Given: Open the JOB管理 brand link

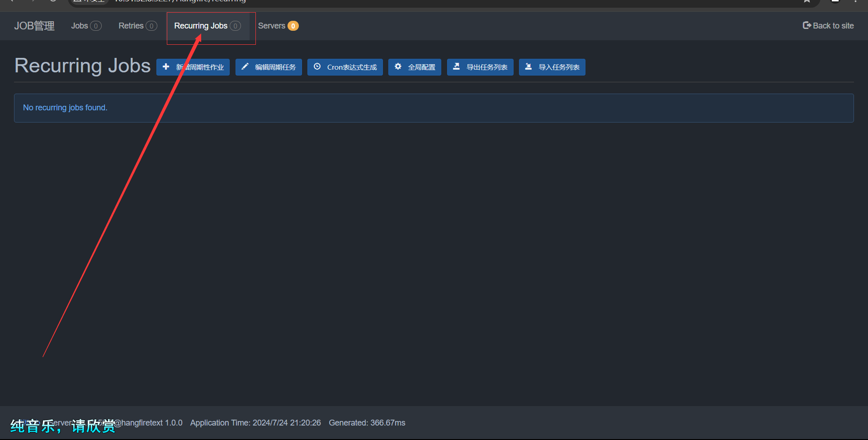Looking at the screenshot, I should [34, 26].
